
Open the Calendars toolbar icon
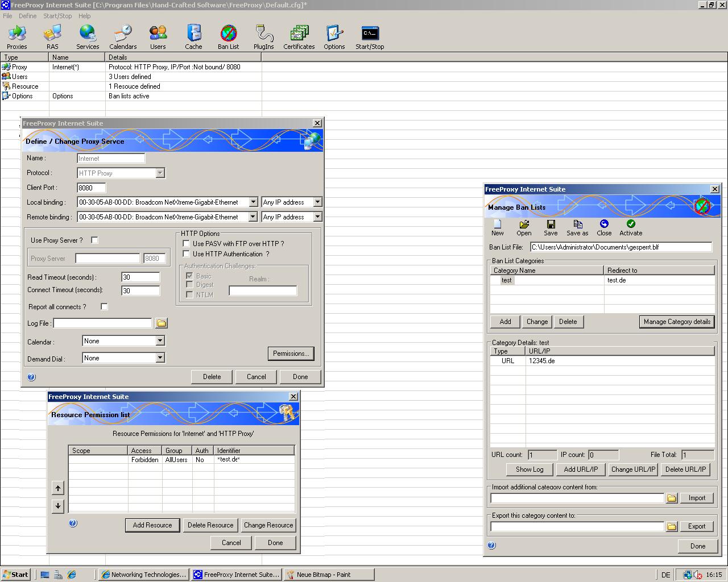(x=123, y=37)
